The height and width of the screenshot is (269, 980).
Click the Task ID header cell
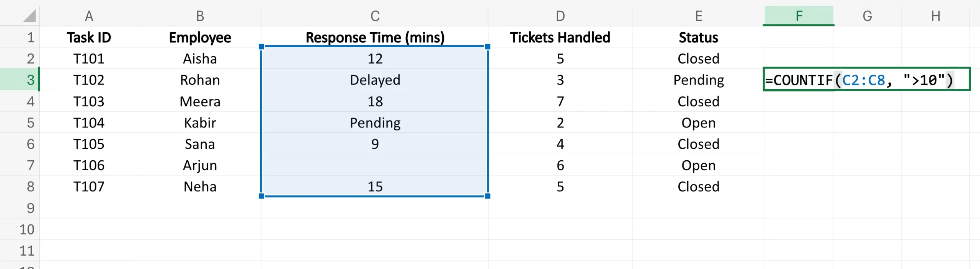pos(89,37)
